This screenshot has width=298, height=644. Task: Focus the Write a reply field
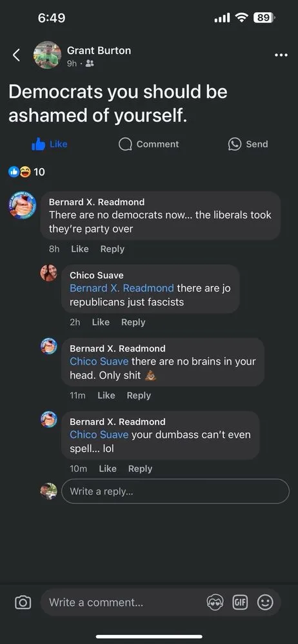pyautogui.click(x=175, y=491)
